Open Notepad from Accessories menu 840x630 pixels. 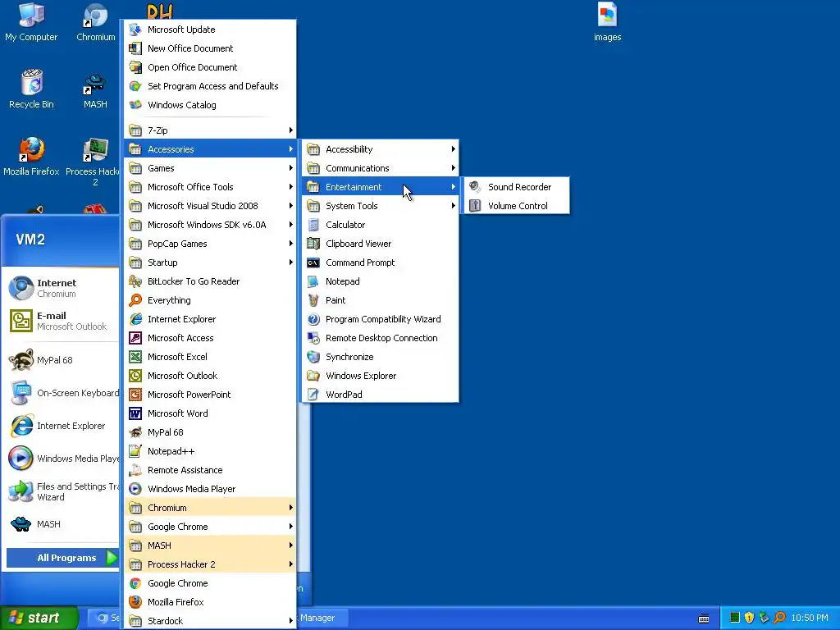tap(380, 281)
